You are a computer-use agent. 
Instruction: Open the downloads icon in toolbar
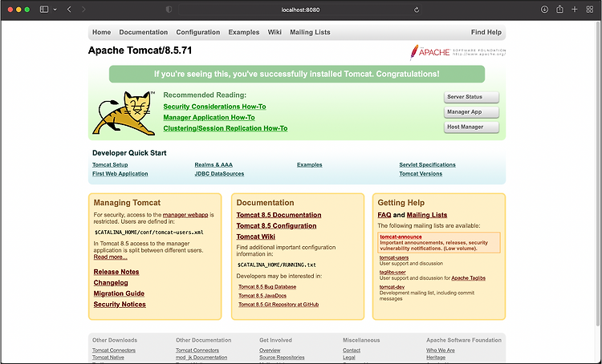pyautogui.click(x=544, y=10)
